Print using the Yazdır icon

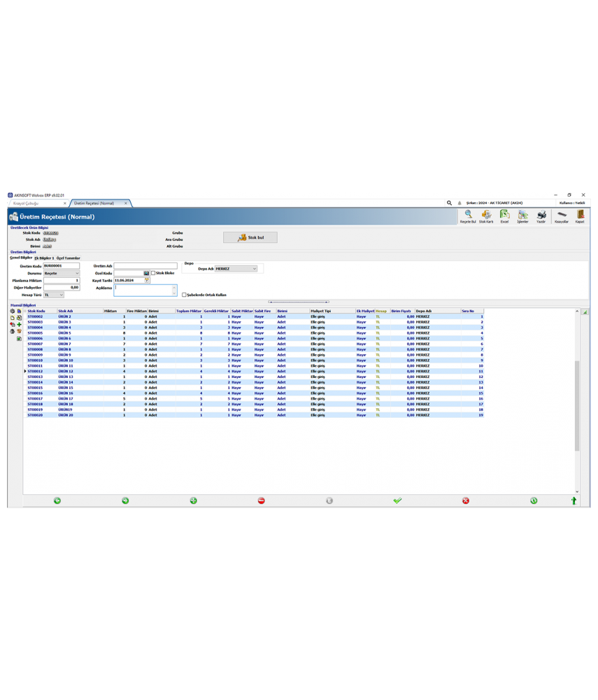541,215
